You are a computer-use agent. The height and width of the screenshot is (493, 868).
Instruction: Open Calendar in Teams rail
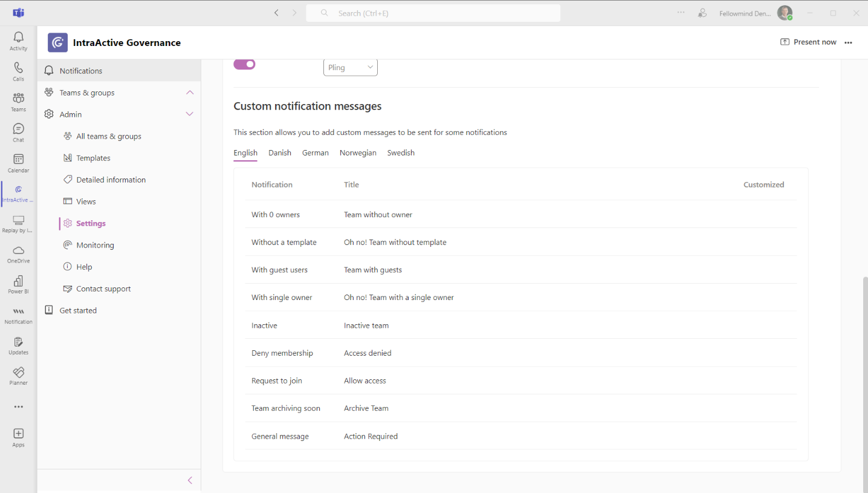pyautogui.click(x=18, y=163)
